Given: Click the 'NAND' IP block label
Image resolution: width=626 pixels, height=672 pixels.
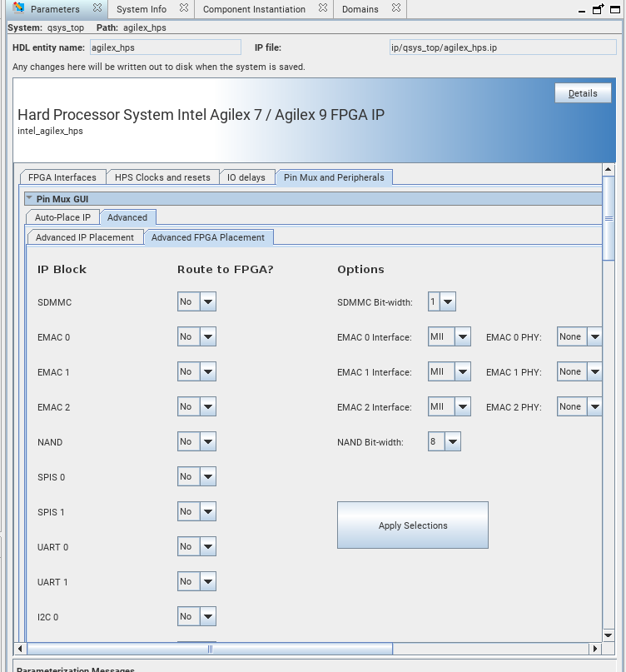Looking at the screenshot, I should pos(50,442).
